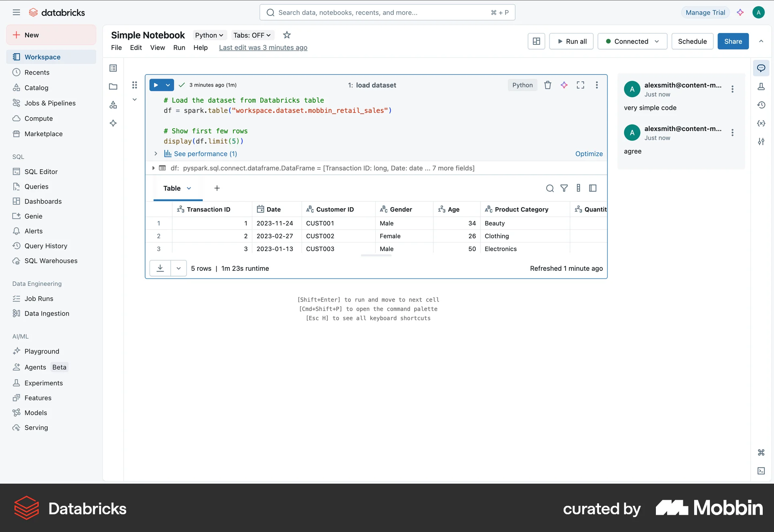Expand the df DataFrame schema row
The height and width of the screenshot is (532, 774).
pyautogui.click(x=153, y=168)
